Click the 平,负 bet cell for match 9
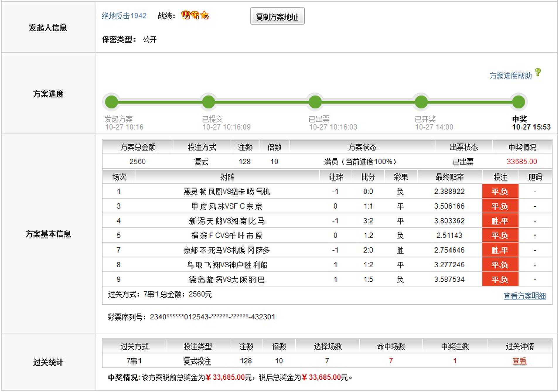 [500, 279]
